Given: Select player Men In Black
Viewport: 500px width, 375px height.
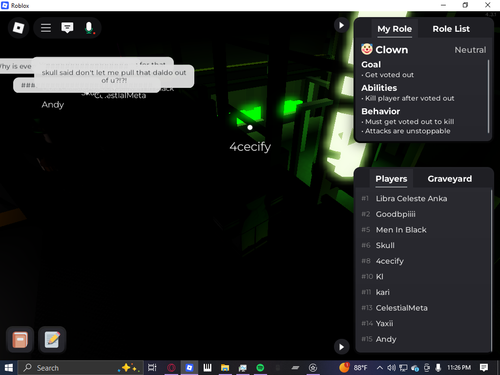Looking at the screenshot, I should [423, 230].
